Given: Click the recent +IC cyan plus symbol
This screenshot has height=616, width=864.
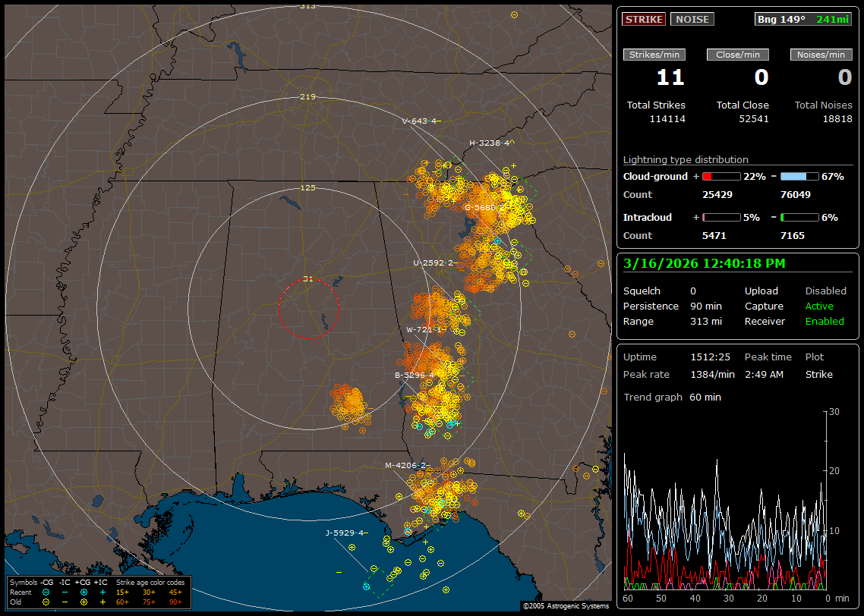Looking at the screenshot, I should [x=102, y=592].
